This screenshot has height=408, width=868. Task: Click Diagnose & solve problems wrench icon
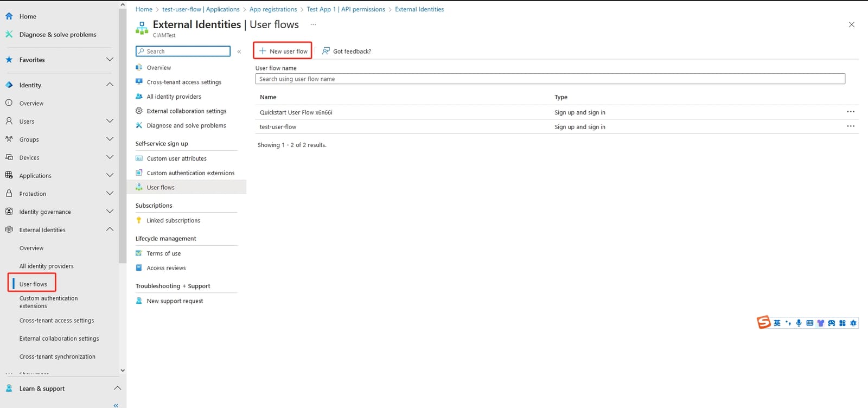click(x=9, y=34)
